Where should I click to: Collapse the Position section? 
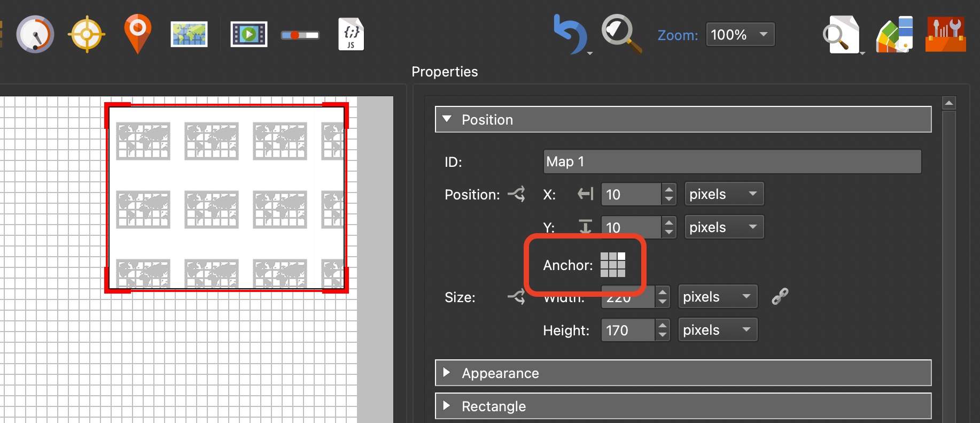pos(447,119)
